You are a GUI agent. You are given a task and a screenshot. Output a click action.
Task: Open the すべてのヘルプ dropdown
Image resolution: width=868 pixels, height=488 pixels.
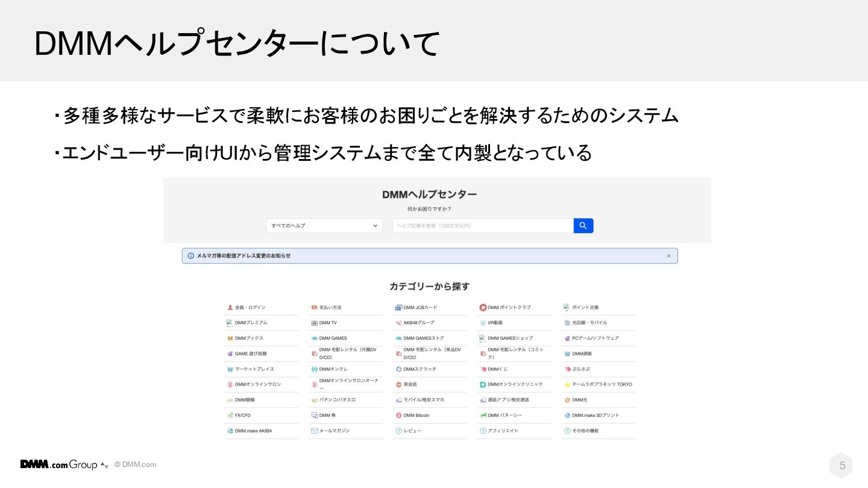(x=324, y=225)
